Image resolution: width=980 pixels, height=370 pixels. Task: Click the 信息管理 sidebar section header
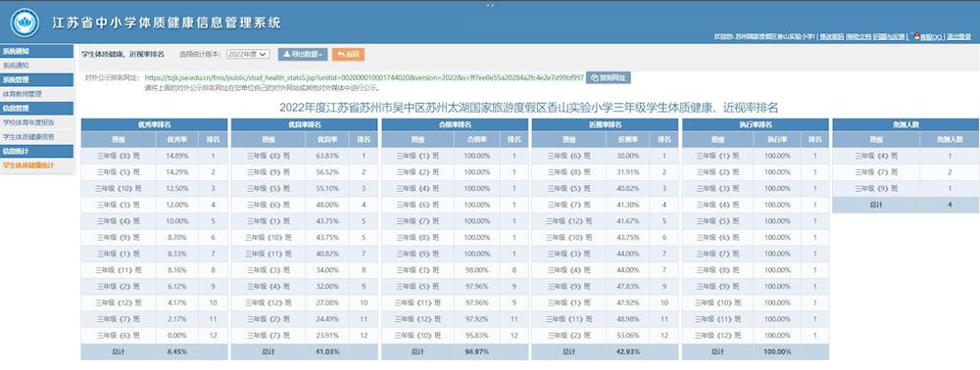click(37, 109)
